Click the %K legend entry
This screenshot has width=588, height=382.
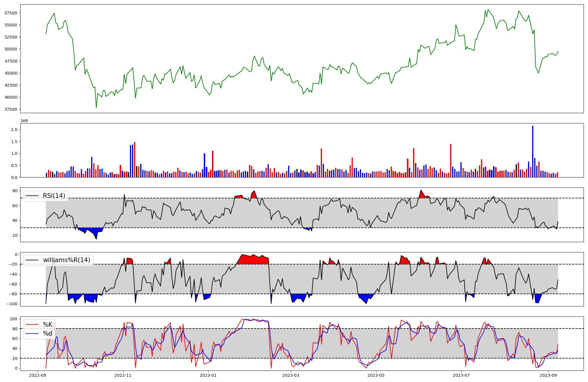click(48, 325)
